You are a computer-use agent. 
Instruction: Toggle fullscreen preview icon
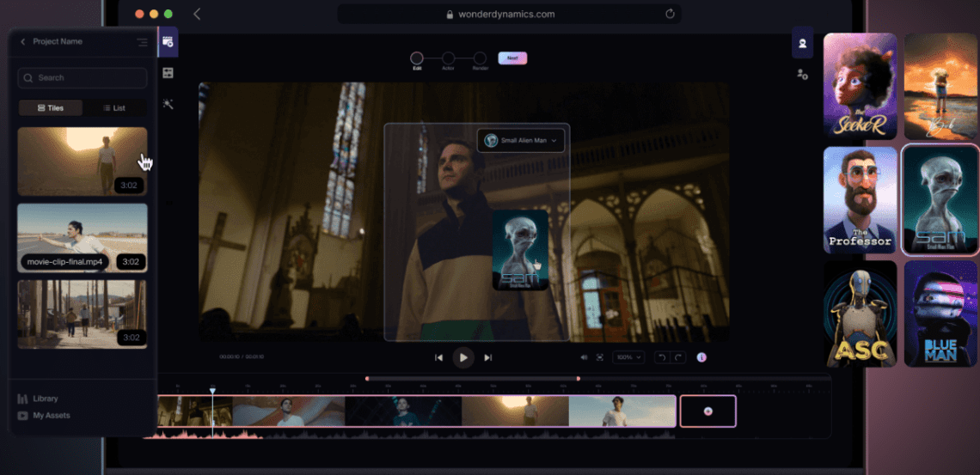600,357
